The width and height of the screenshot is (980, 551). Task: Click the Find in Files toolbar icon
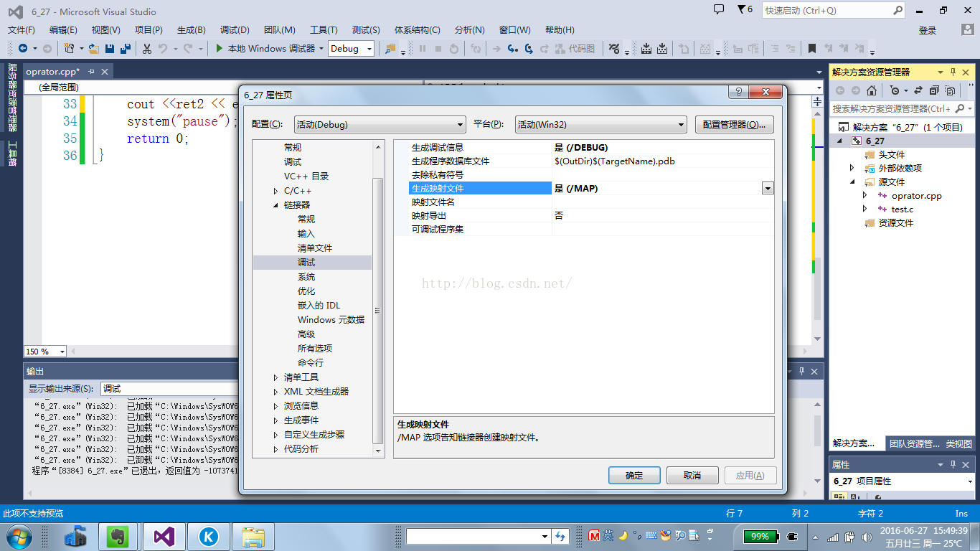coord(390,49)
